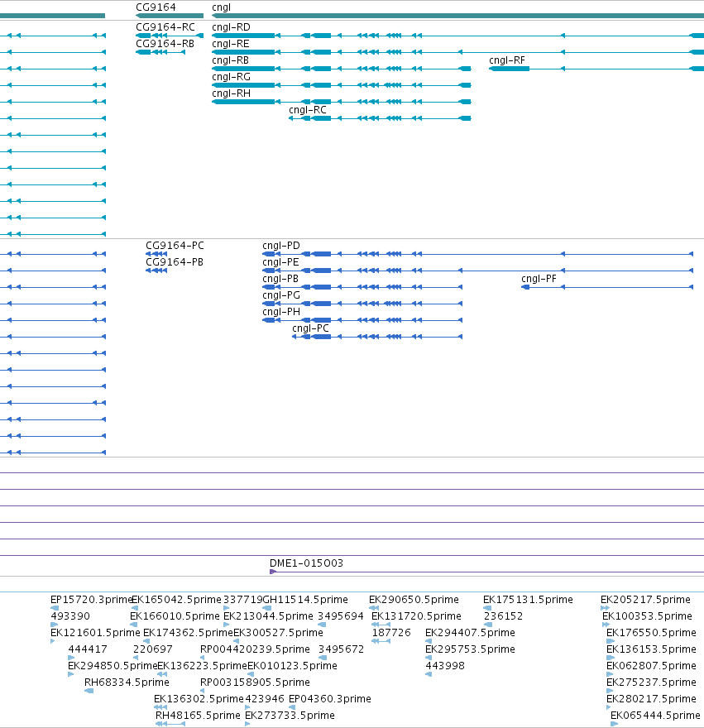Click the RH68334.5prime EST label
Image resolution: width=704 pixels, height=728 pixels.
(127, 682)
